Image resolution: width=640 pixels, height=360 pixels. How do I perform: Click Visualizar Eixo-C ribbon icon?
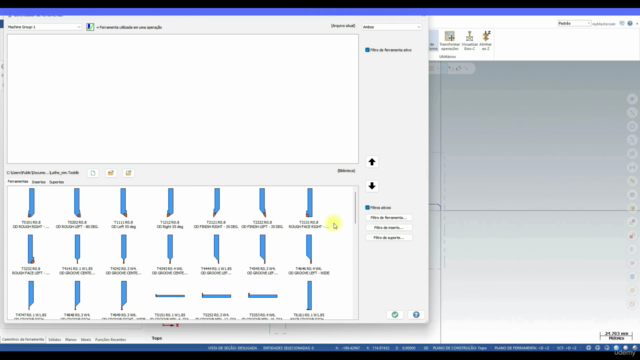click(469, 41)
